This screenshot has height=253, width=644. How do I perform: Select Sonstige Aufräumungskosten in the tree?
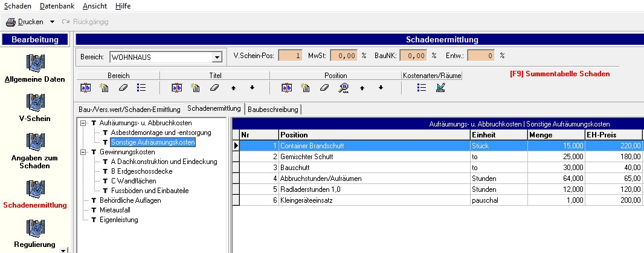click(153, 142)
